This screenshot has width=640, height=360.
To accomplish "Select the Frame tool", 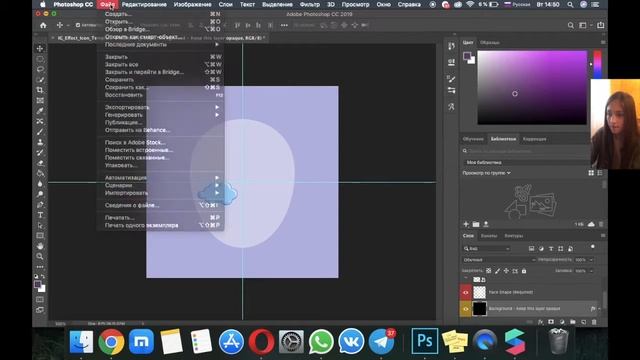I will coord(40,100).
